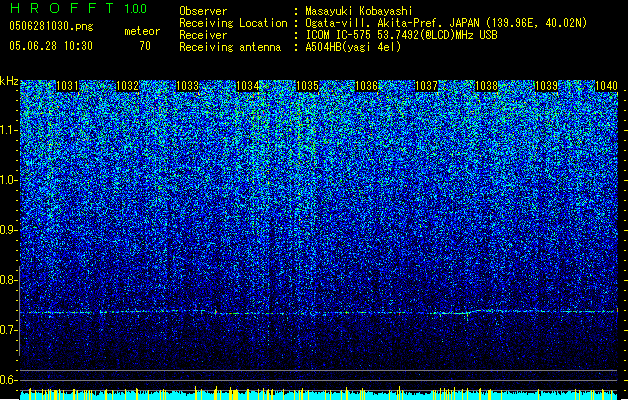Click the 0.8 kHz axis tick label
This screenshot has width=629, height=400.
point(9,280)
